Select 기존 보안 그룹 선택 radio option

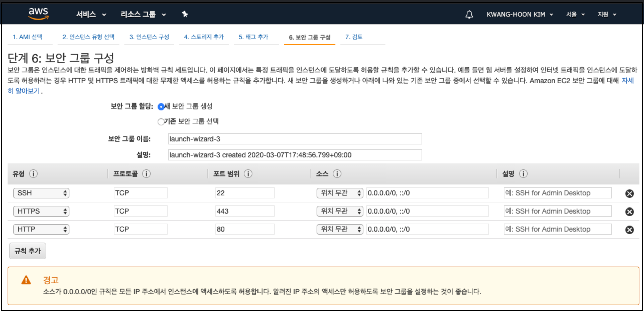pyautogui.click(x=161, y=122)
